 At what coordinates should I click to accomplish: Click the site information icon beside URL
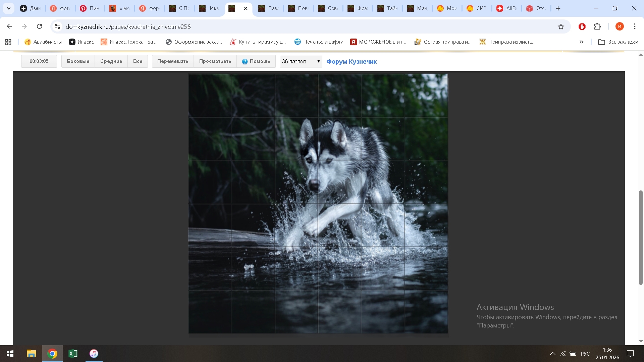click(x=57, y=26)
